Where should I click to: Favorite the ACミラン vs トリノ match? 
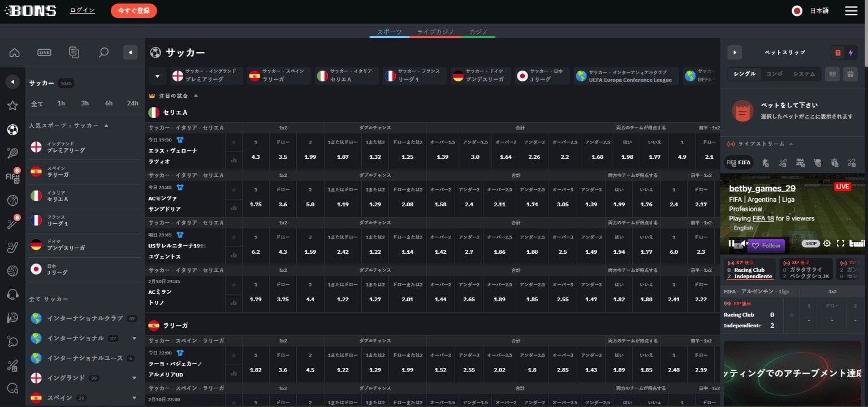234,284
